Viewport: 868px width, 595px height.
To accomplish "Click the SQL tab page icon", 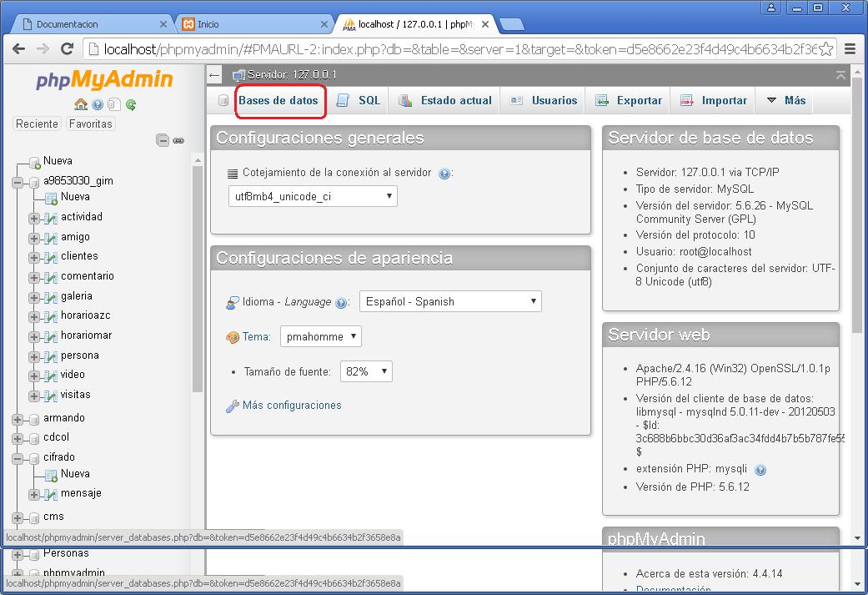I will pos(343,100).
